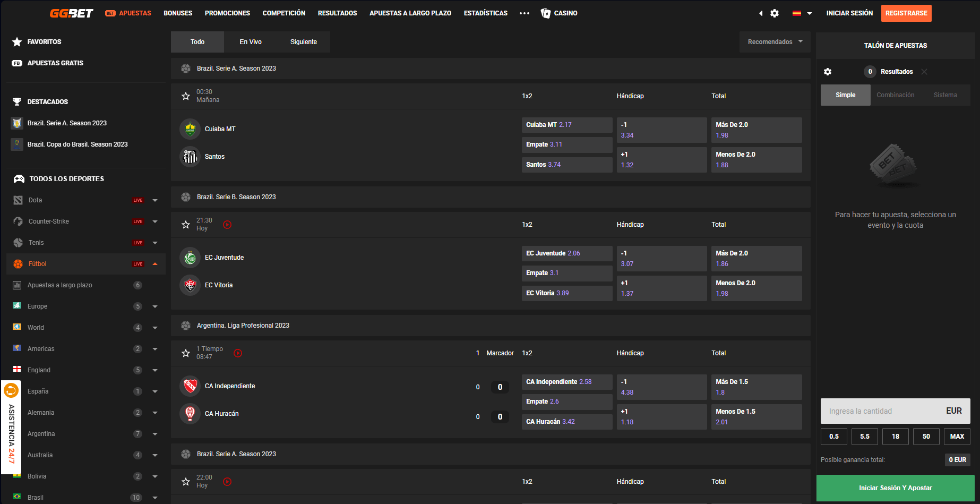Open settings gear in top navigation bar
980x504 pixels.
(x=775, y=13)
